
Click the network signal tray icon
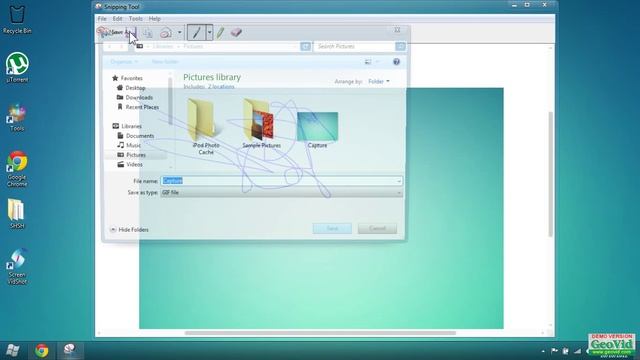point(577,351)
